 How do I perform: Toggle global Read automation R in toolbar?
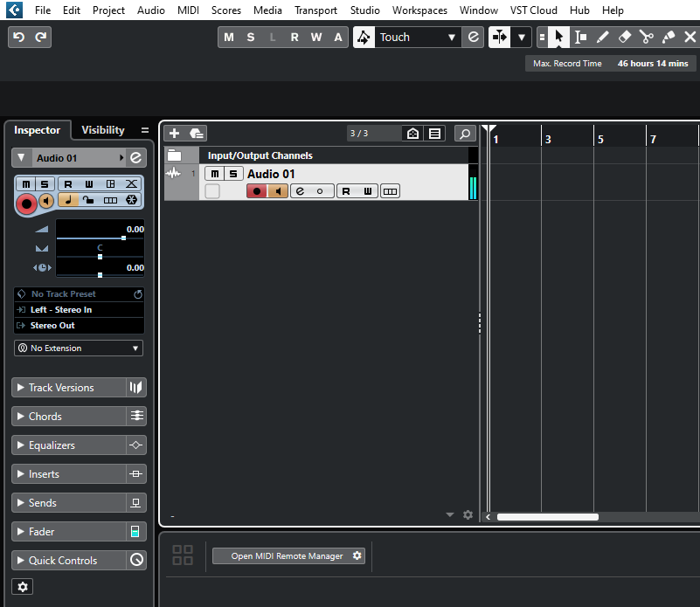pyautogui.click(x=295, y=37)
